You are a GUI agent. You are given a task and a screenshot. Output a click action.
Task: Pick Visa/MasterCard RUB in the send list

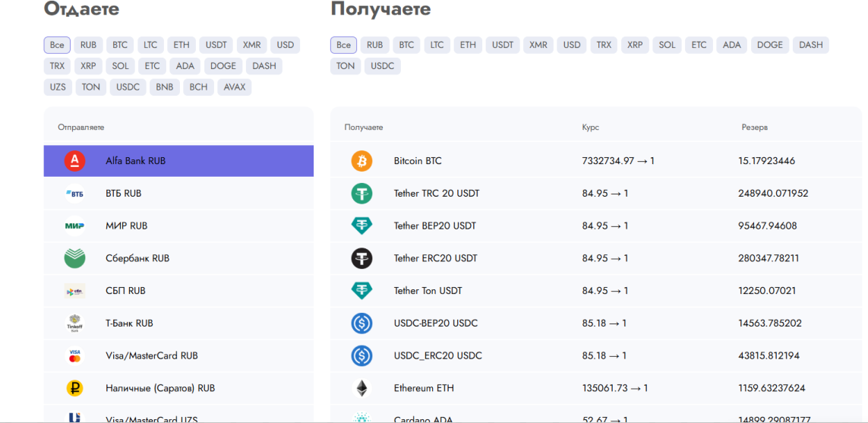(x=151, y=355)
